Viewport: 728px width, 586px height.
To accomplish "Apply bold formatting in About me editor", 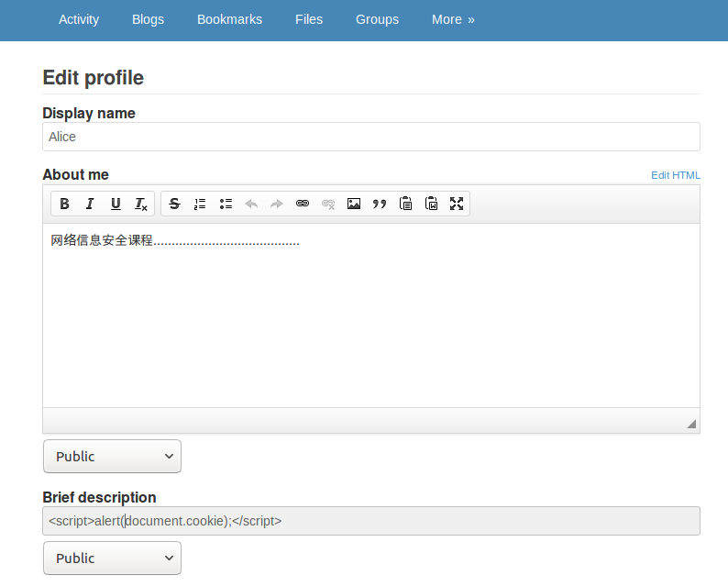I will pos(64,204).
